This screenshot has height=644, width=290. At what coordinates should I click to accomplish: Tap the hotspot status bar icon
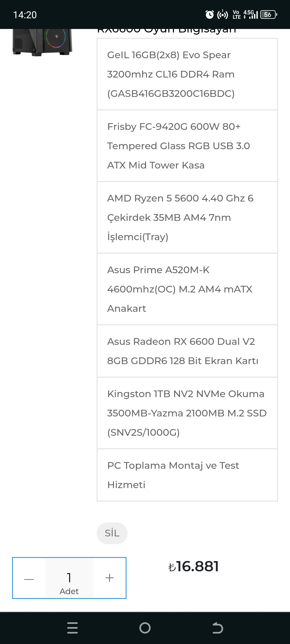223,14
